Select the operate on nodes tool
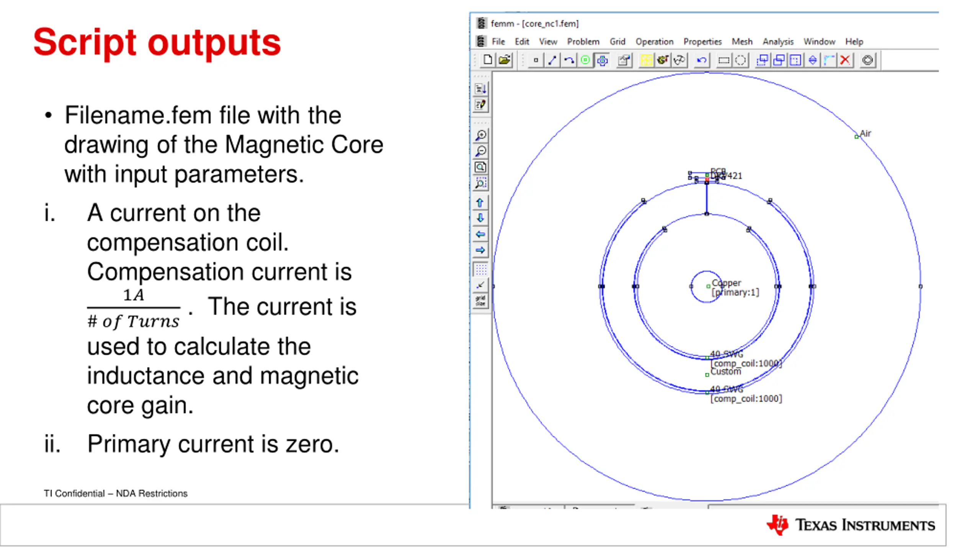The height and width of the screenshot is (551, 980). 536,60
